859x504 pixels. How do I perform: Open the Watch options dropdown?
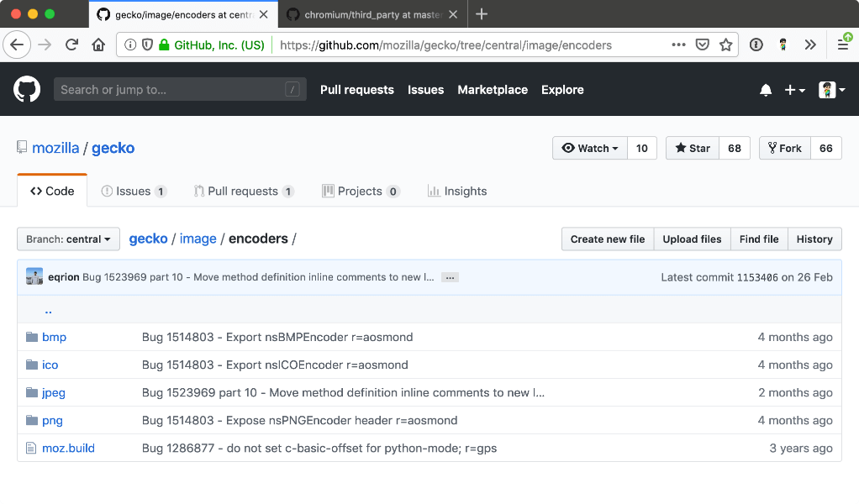click(589, 148)
